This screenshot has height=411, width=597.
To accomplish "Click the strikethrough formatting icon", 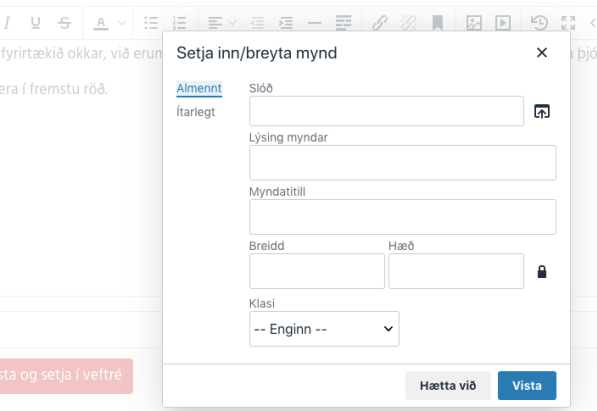I will tap(64, 23).
